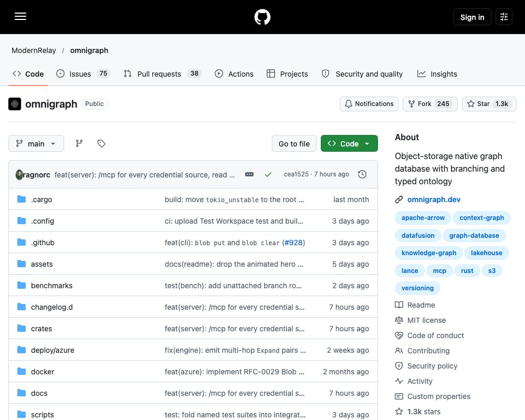Viewport: 525px width, 420px height.
Task: Open commit hash cea1525
Action: point(296,174)
